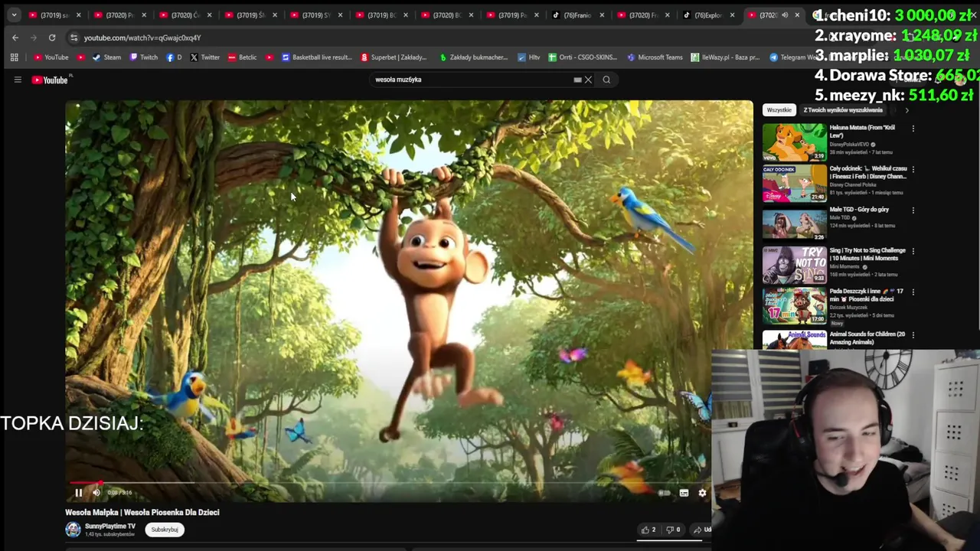
Task: Click the address bar URL field
Action: coord(429,37)
